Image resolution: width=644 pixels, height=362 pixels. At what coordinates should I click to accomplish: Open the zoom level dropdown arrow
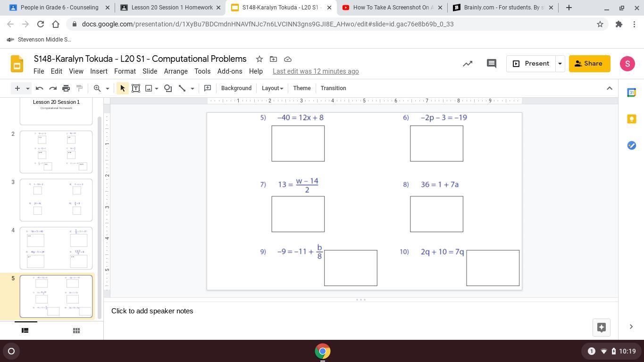point(107,88)
